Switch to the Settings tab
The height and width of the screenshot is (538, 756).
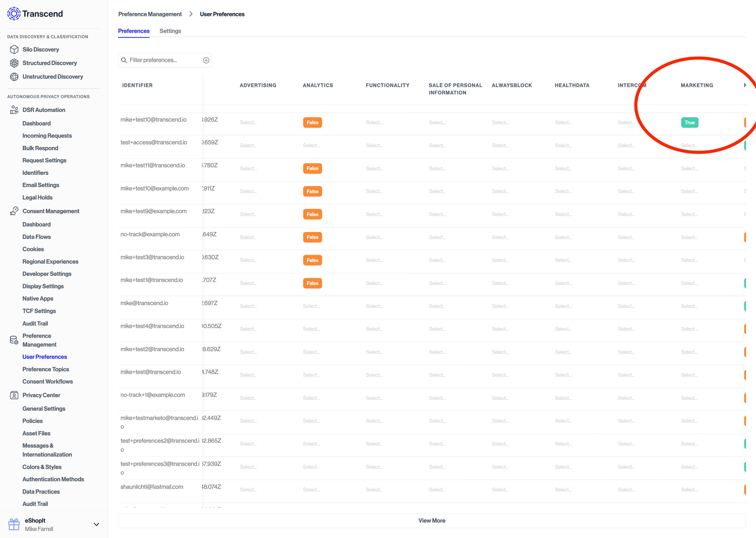pyautogui.click(x=170, y=31)
